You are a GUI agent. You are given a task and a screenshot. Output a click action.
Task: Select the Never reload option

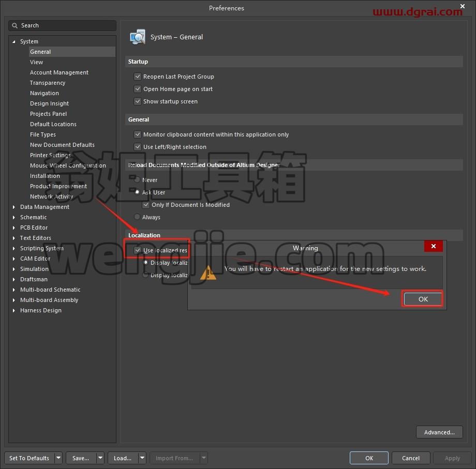coord(137,179)
